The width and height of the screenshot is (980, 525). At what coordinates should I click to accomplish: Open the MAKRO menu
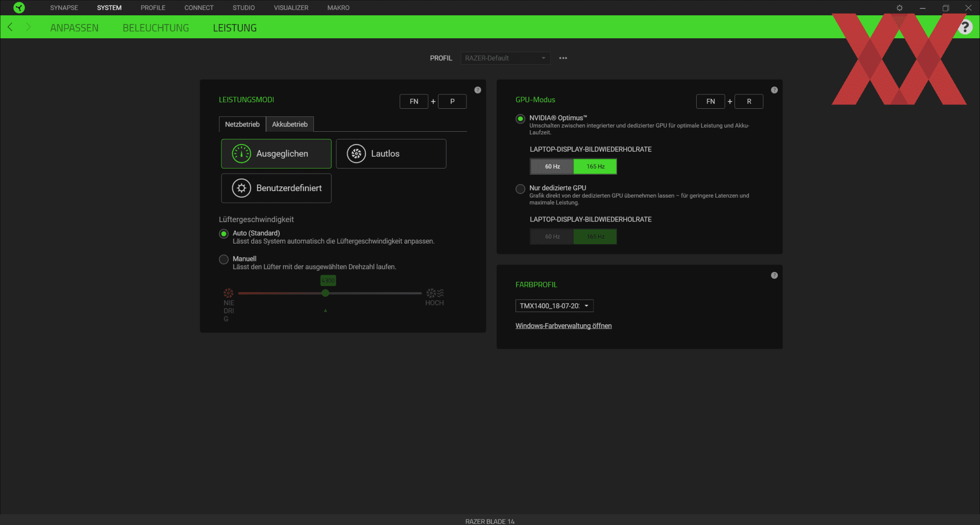tap(338, 8)
